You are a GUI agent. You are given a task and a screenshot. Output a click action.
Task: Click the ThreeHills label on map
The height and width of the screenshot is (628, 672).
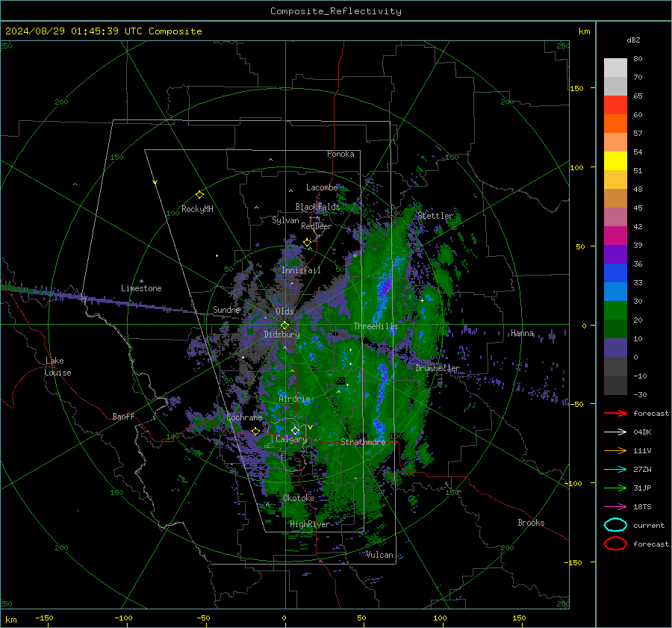coord(376,326)
